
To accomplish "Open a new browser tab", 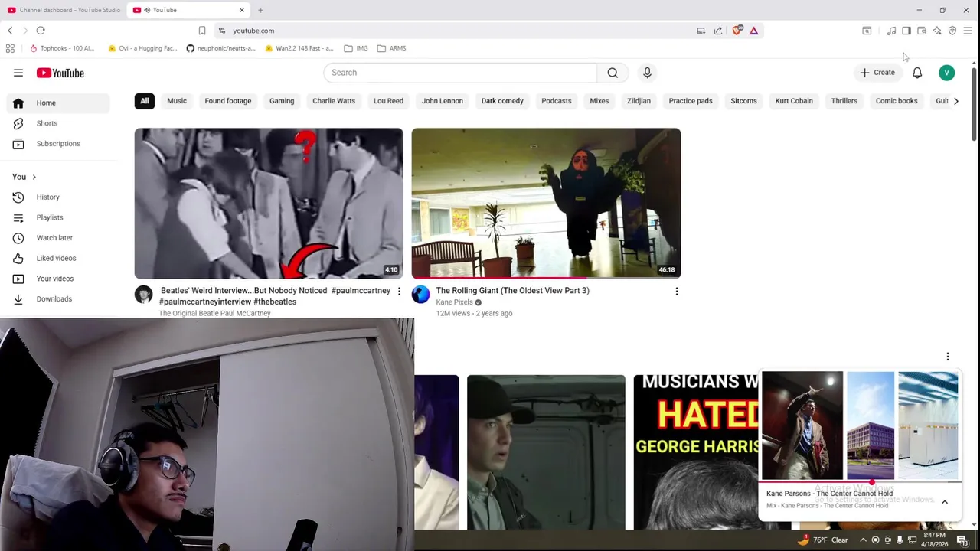I will pyautogui.click(x=260, y=10).
